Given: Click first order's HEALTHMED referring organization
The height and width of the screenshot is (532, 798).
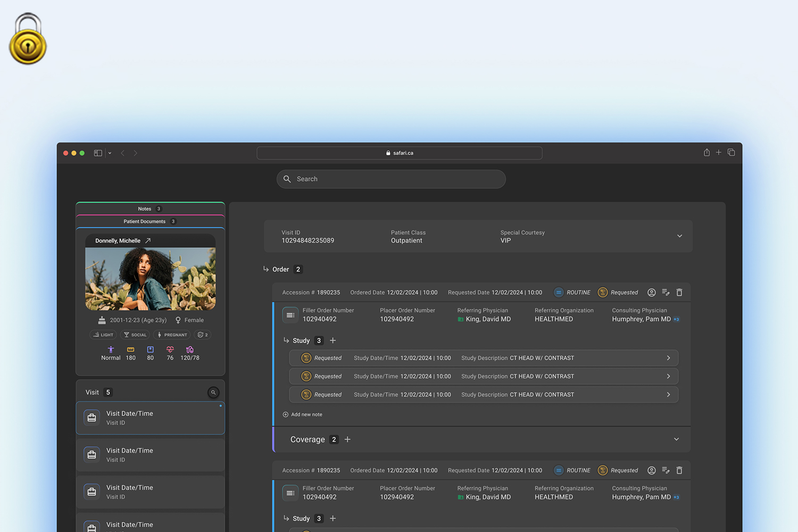Looking at the screenshot, I should (554, 319).
